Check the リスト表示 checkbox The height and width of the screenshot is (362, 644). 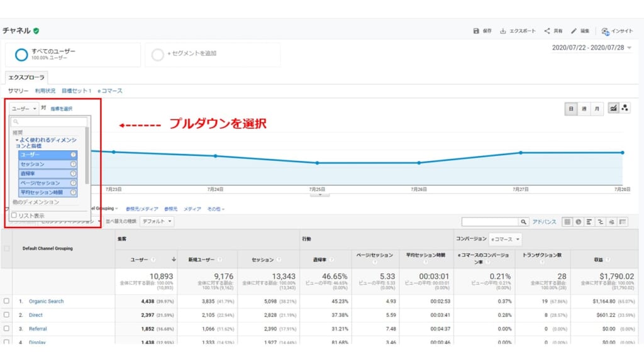coord(14,215)
